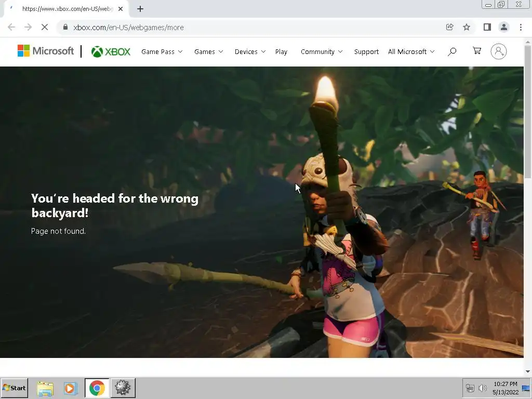Screen dimensions: 532x399
Task: Click the lock icon in address bar
Action: click(x=65, y=27)
